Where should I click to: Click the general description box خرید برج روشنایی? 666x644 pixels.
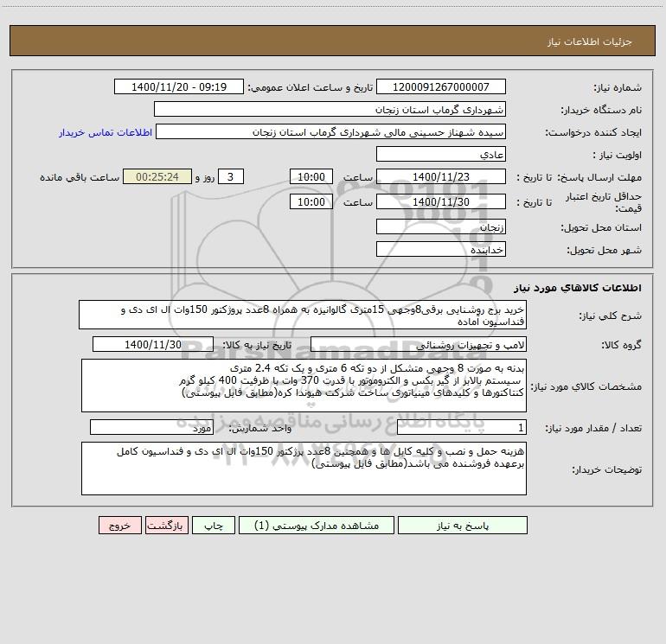(303, 315)
